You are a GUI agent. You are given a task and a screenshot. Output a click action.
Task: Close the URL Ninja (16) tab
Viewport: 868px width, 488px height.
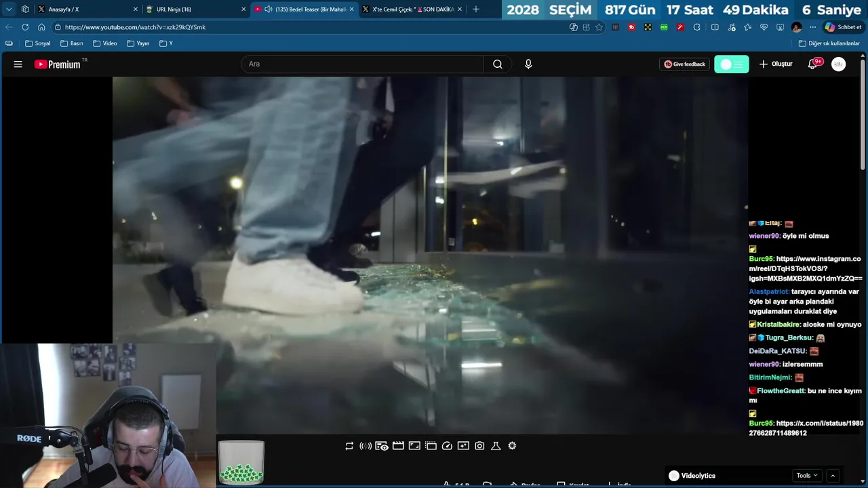click(x=243, y=9)
